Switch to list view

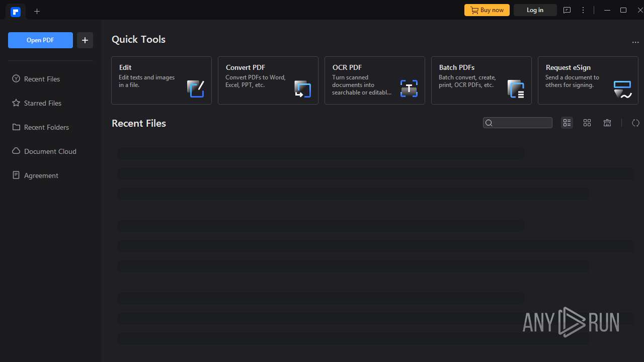coord(567,123)
